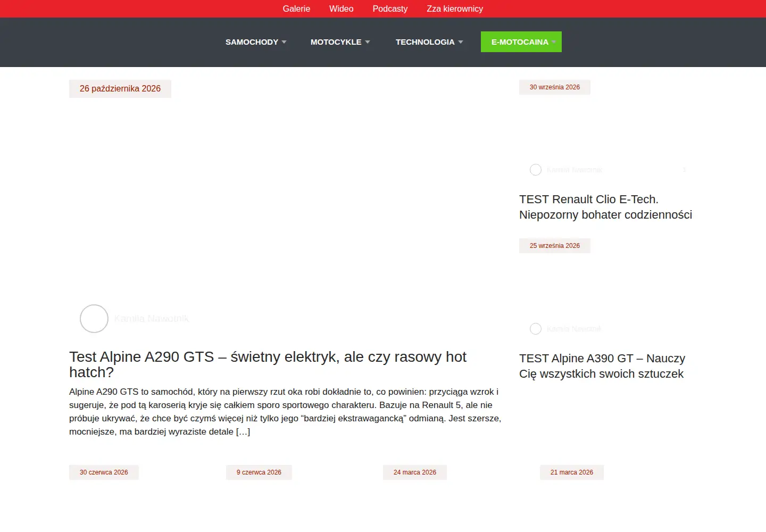Open the Wideo section

click(x=341, y=9)
